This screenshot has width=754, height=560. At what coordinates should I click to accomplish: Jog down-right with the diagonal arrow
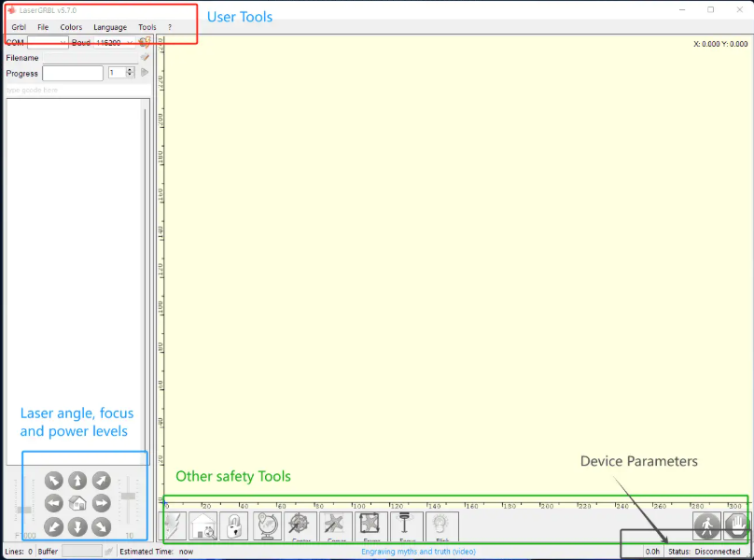pyautogui.click(x=102, y=526)
